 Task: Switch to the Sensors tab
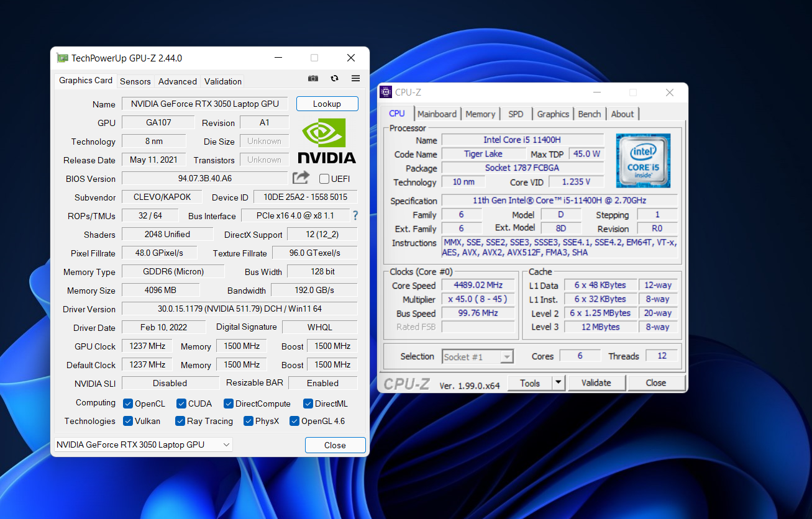[135, 81]
